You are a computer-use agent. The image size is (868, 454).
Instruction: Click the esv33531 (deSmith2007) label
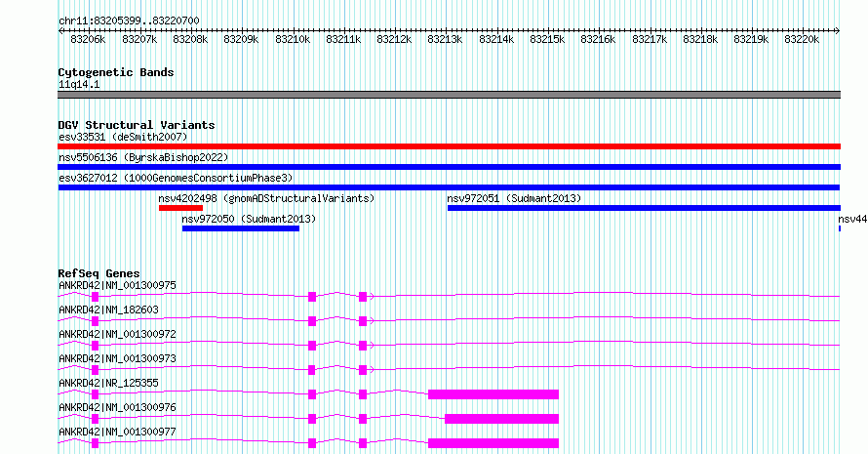coord(123,137)
